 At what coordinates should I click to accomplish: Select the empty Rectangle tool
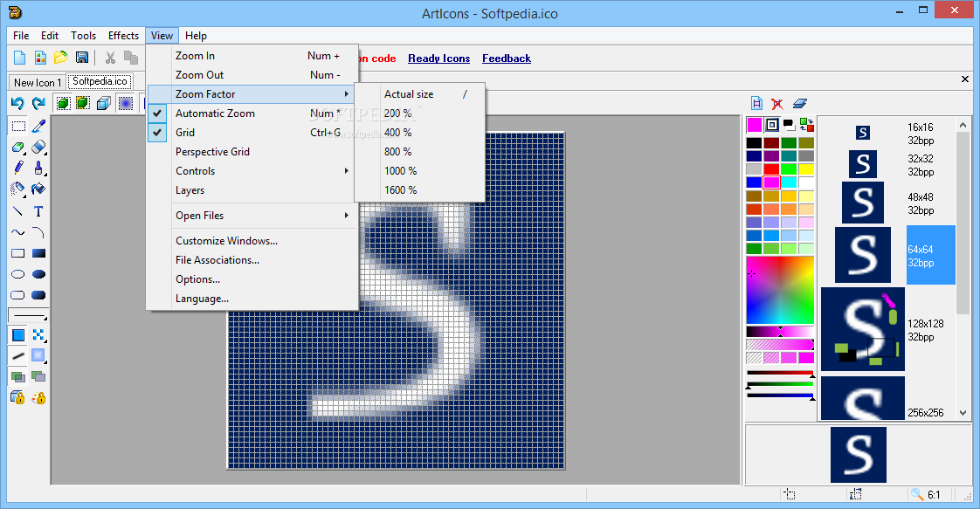tap(18, 253)
